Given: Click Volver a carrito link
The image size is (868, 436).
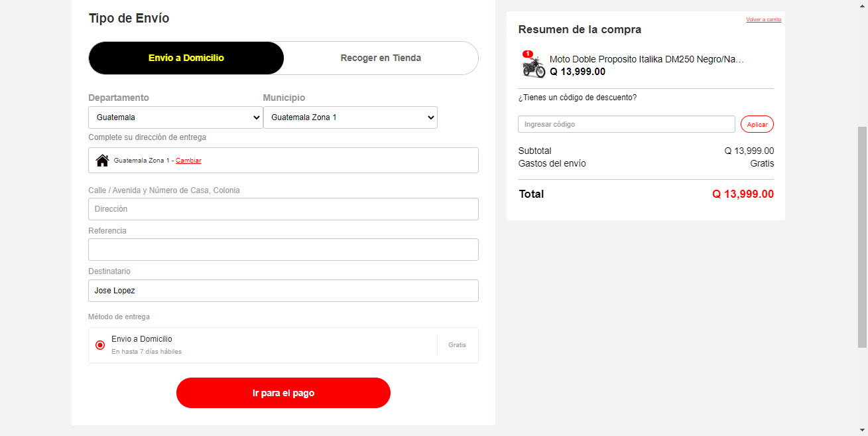Looking at the screenshot, I should coord(763,19).
